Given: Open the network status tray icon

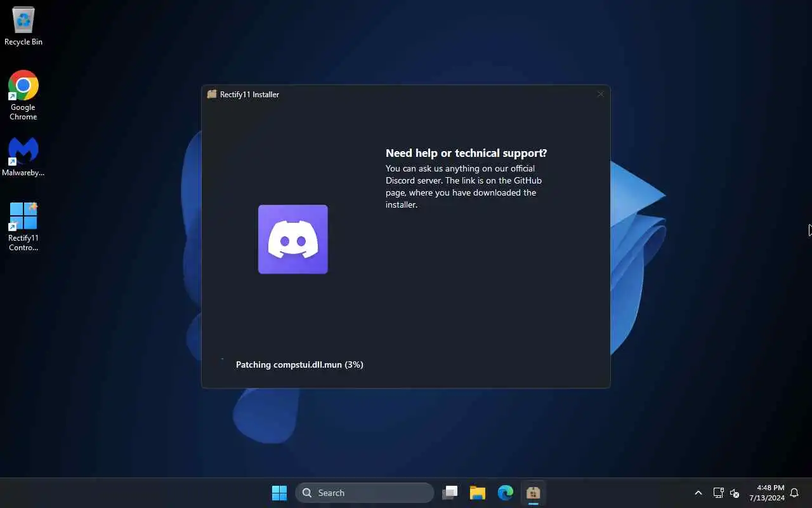Looking at the screenshot, I should 718,493.
